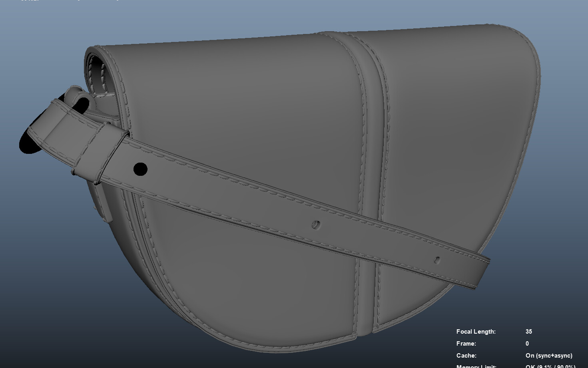Select the bag flap mesh in viewport
This screenshot has height=368, width=588.
[256, 120]
